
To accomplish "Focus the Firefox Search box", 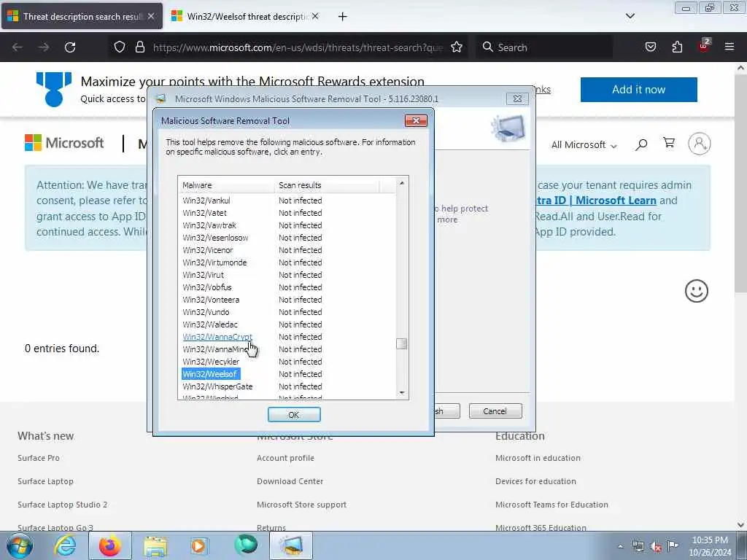I will point(544,47).
